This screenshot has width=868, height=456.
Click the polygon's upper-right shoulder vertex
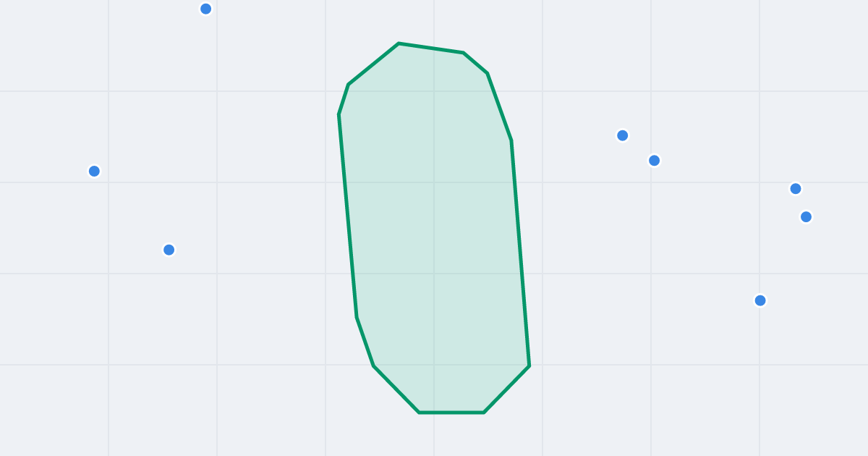[x=487, y=73]
